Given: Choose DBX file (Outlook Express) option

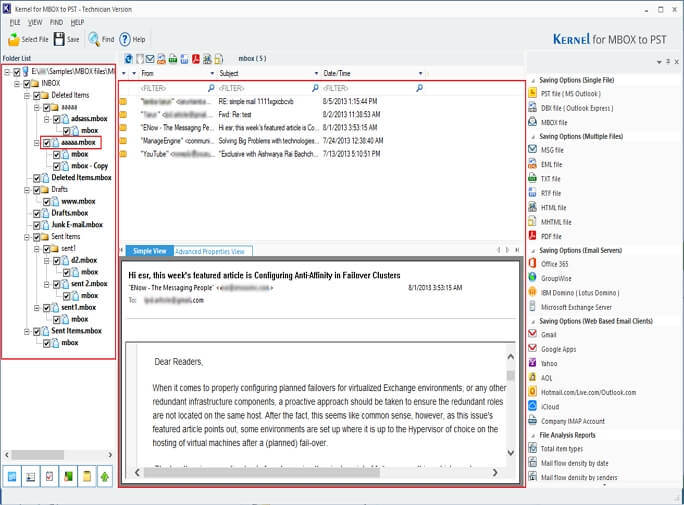Looking at the screenshot, I should (x=577, y=108).
